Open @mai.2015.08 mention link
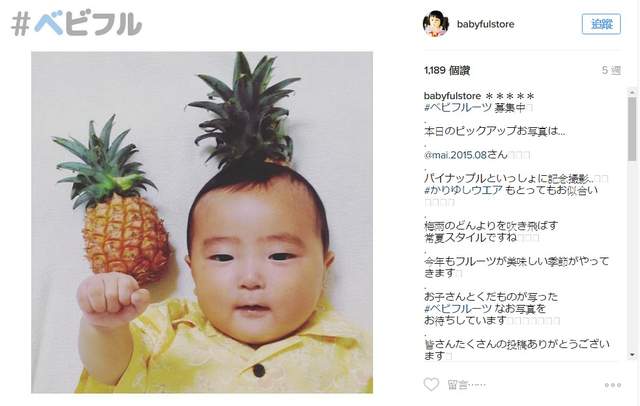 point(455,155)
